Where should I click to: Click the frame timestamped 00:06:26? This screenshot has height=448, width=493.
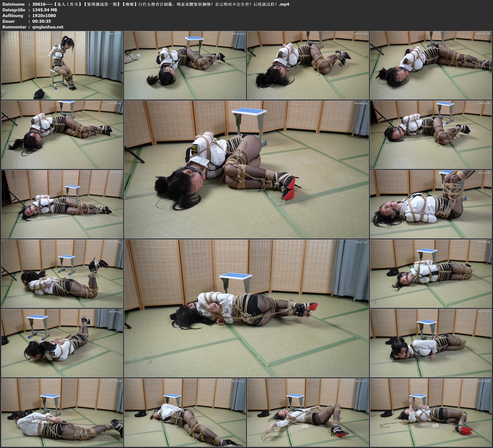pyautogui.click(x=431, y=65)
